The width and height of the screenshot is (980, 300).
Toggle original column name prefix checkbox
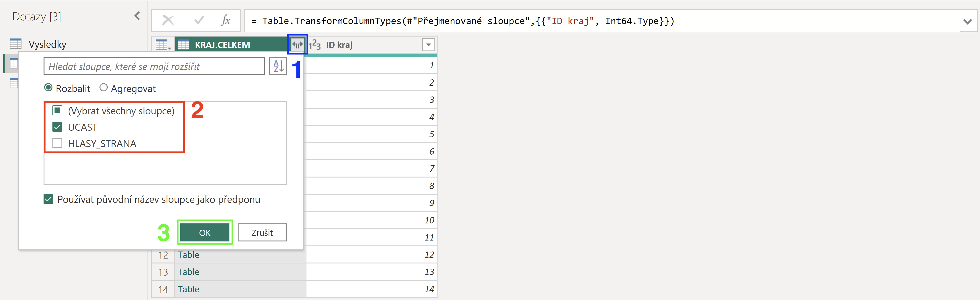(x=48, y=199)
